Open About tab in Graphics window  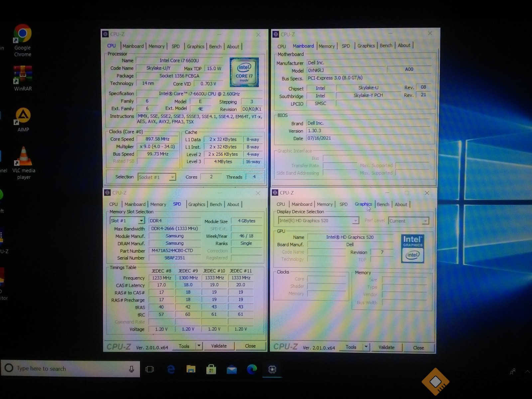click(401, 204)
